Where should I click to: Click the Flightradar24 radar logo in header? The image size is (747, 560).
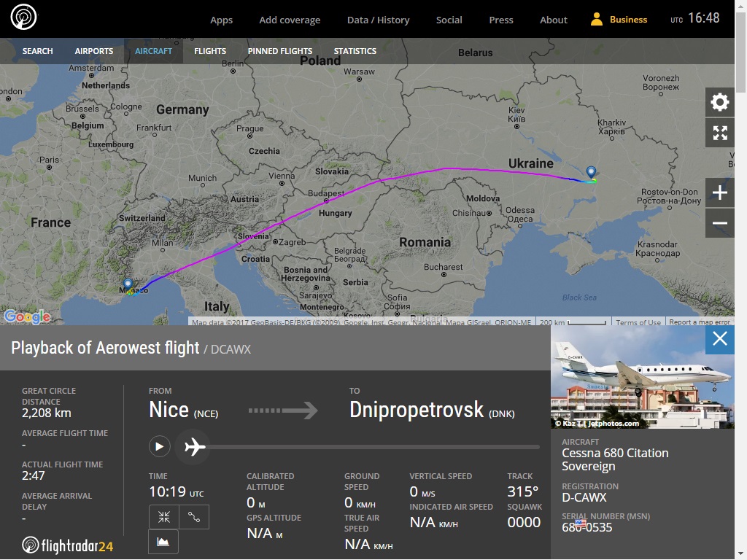(x=23, y=17)
